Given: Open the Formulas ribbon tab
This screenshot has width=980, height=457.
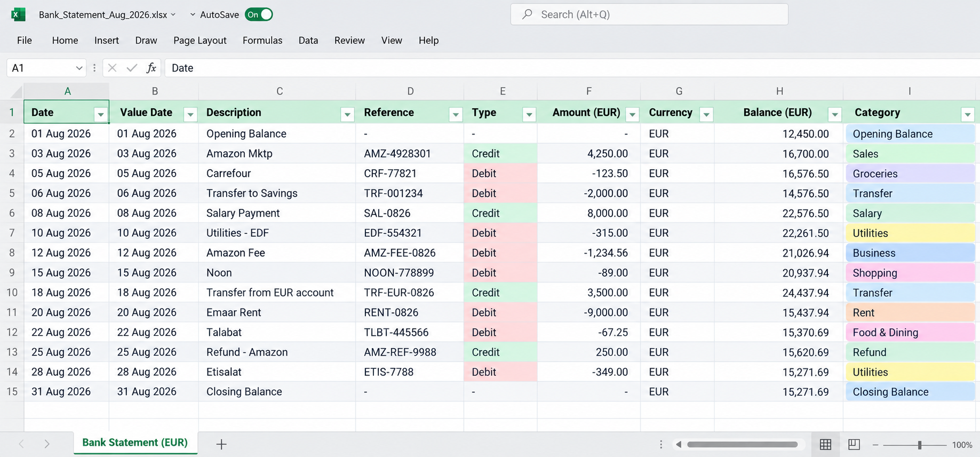Looking at the screenshot, I should pos(262,40).
